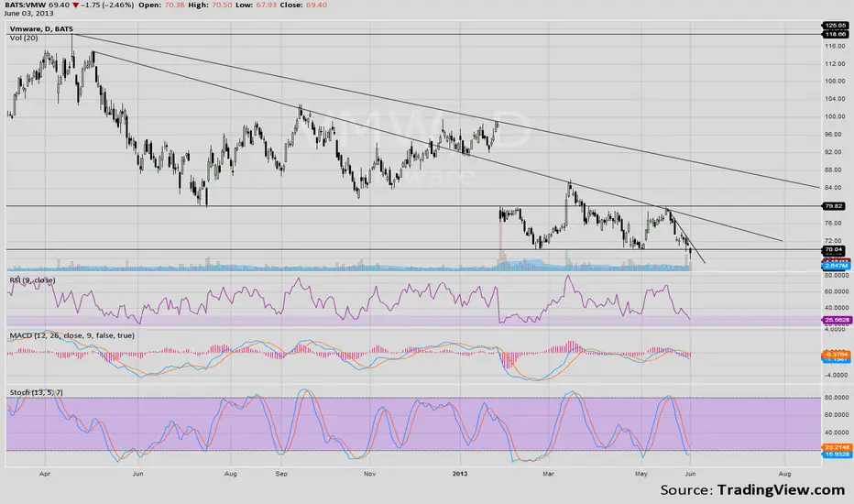Click the 70.04 horizontal line price tag
854x504 pixels.
[x=835, y=249]
